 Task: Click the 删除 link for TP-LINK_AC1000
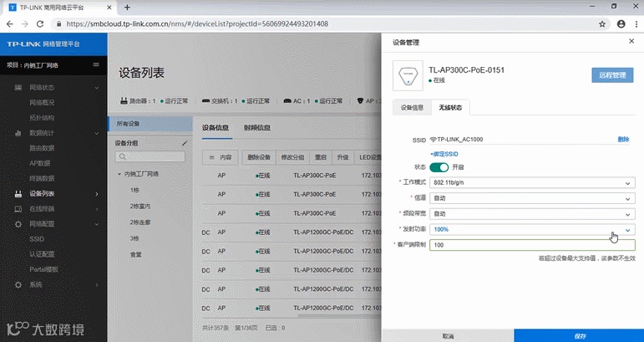(623, 140)
